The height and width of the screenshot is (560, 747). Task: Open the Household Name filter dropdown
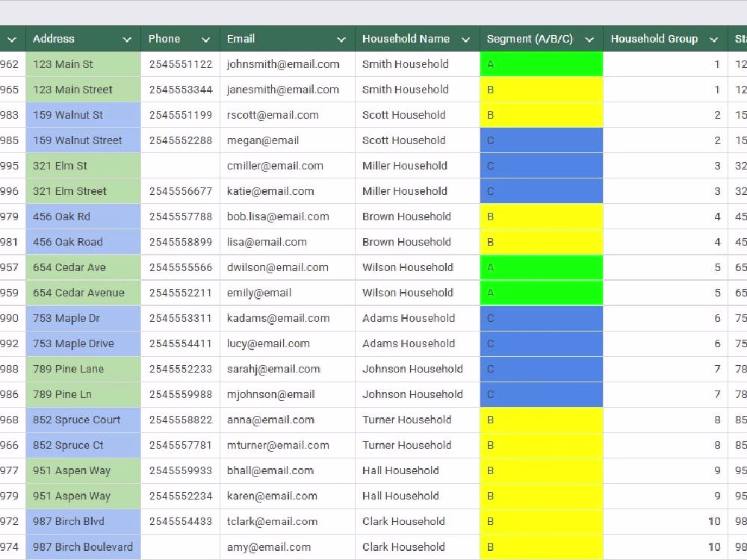[x=466, y=40]
